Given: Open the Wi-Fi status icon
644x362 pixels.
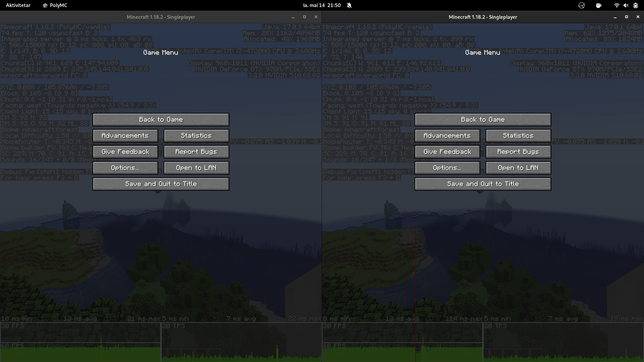Looking at the screenshot, I should click(616, 5).
